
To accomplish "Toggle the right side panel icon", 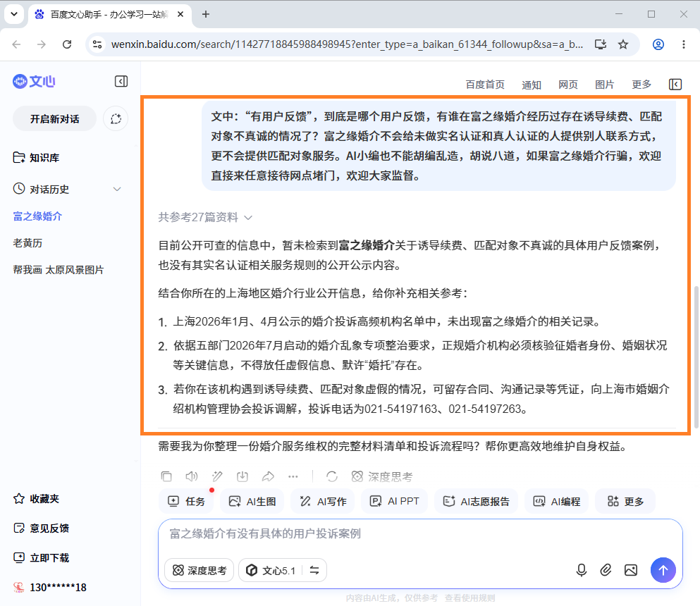I will point(675,84).
